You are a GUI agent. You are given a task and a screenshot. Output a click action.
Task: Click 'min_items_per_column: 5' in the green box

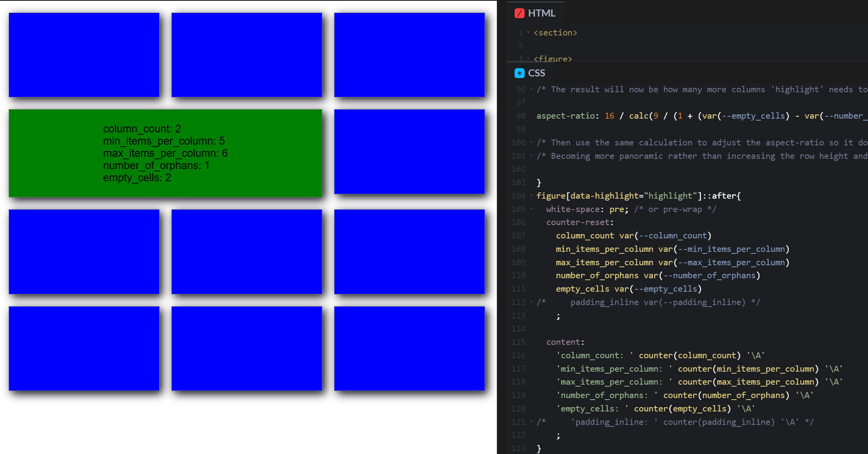point(164,141)
